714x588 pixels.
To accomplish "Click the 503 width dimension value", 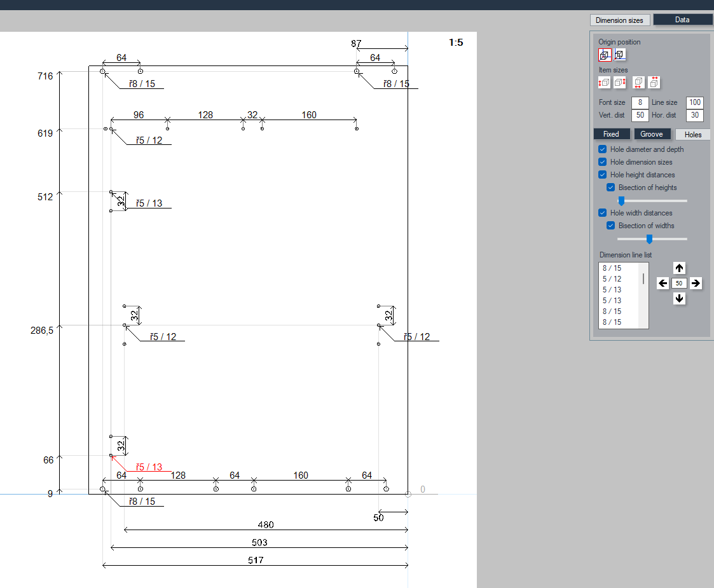I will (259, 542).
